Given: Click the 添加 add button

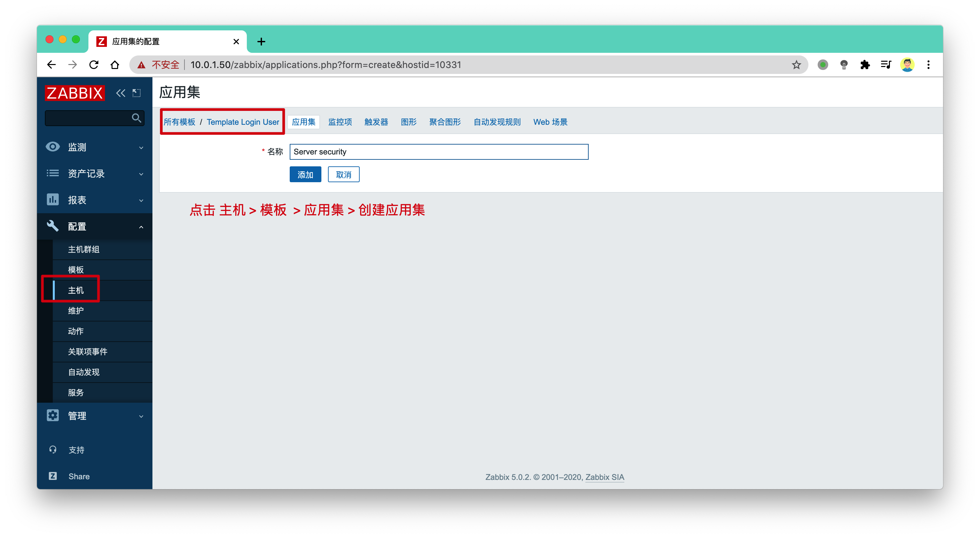Looking at the screenshot, I should click(x=305, y=175).
